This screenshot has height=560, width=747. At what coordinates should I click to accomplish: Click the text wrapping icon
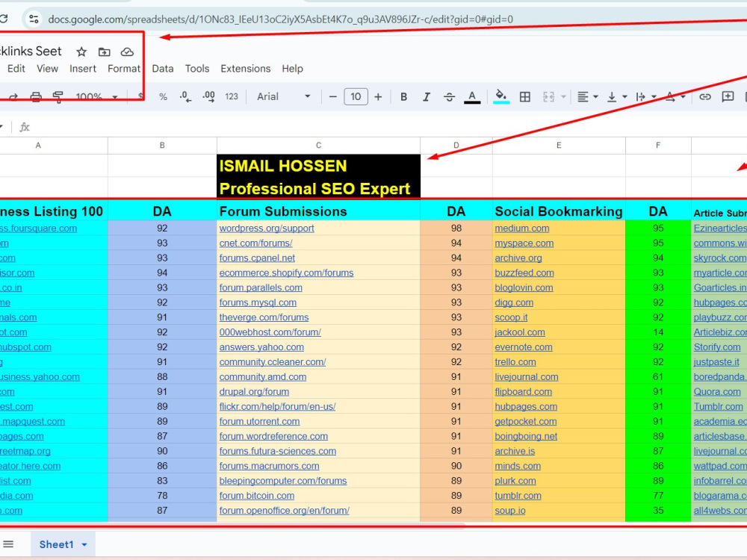[641, 97]
